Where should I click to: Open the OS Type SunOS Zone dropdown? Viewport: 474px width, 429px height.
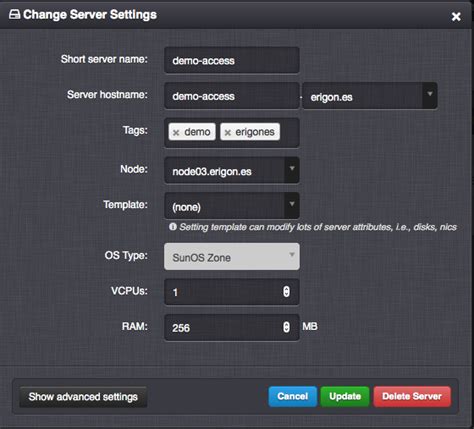pos(232,256)
